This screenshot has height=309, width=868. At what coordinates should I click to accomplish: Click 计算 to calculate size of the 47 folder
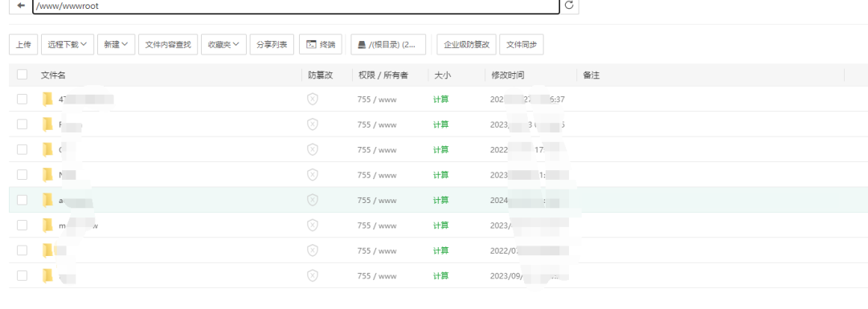pyautogui.click(x=440, y=100)
